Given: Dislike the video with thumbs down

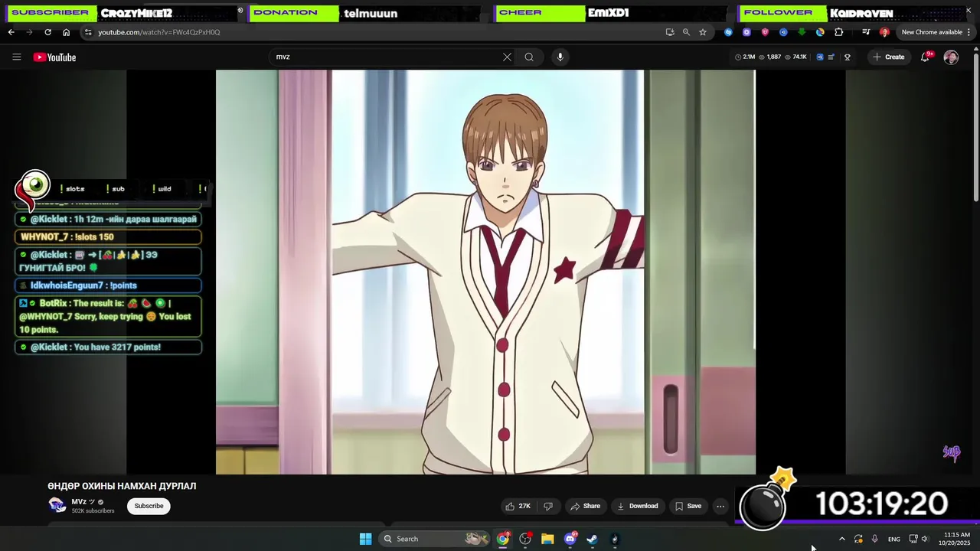Looking at the screenshot, I should (548, 506).
